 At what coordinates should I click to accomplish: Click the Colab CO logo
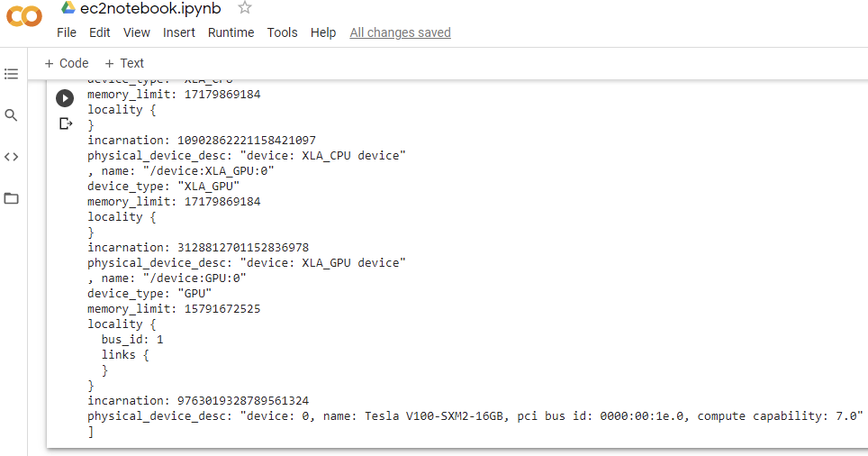click(x=23, y=16)
